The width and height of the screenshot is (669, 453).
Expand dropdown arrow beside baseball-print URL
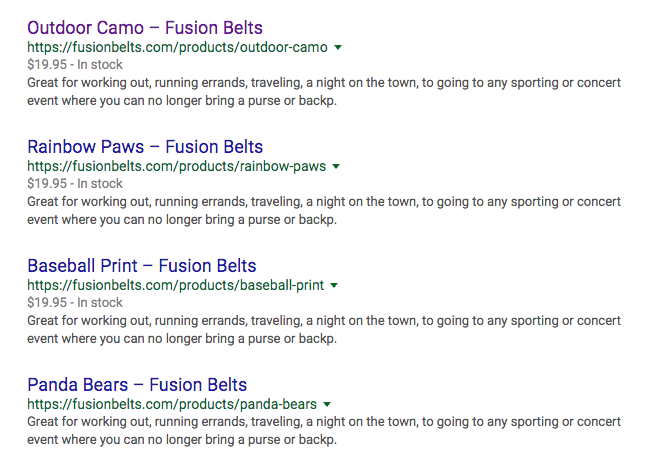334,285
